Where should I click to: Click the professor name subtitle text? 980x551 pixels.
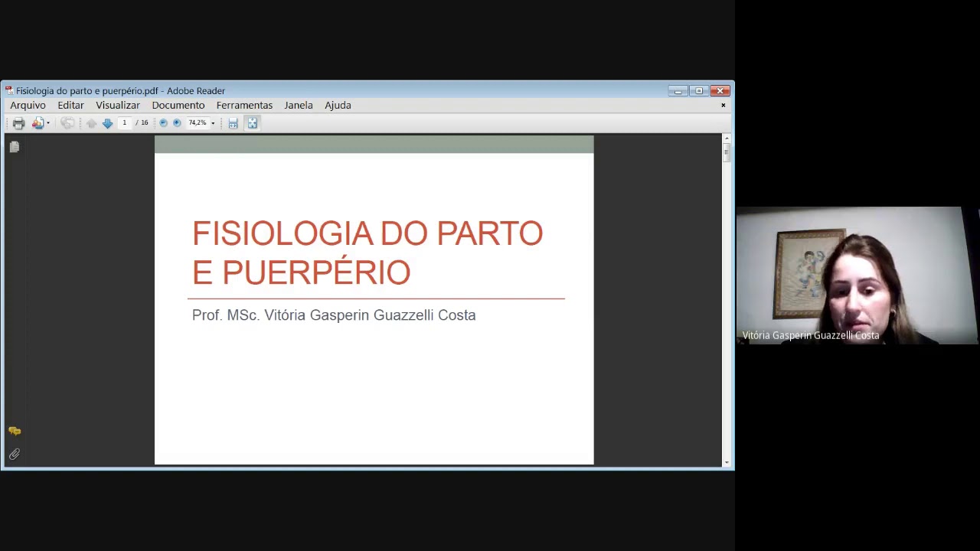(334, 315)
